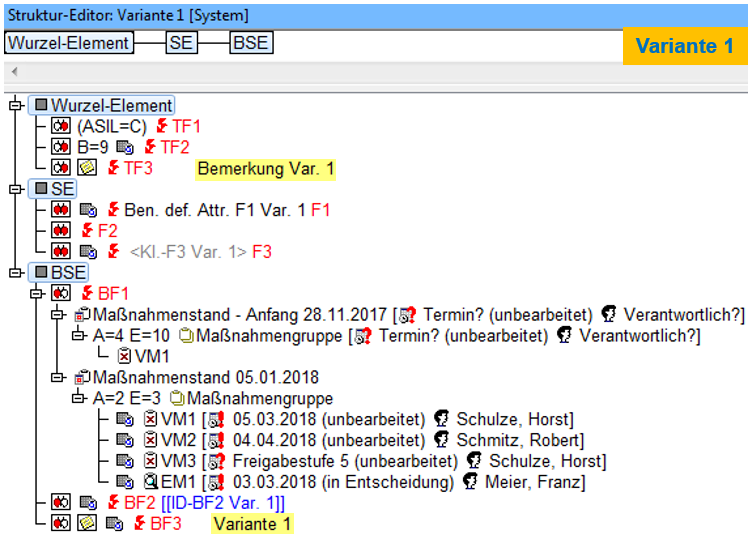Collapse the Maßnahmenstand 05.01.2018 node
Screen dimensions: 752x538
pyautogui.click(x=58, y=377)
